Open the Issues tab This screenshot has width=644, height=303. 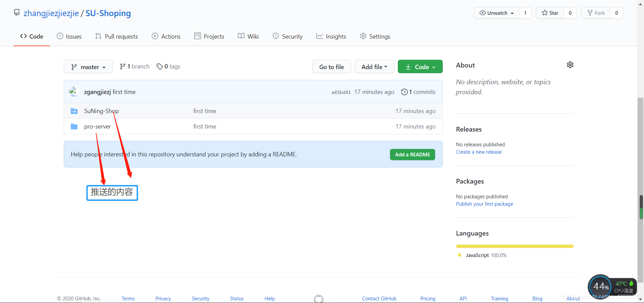click(69, 36)
